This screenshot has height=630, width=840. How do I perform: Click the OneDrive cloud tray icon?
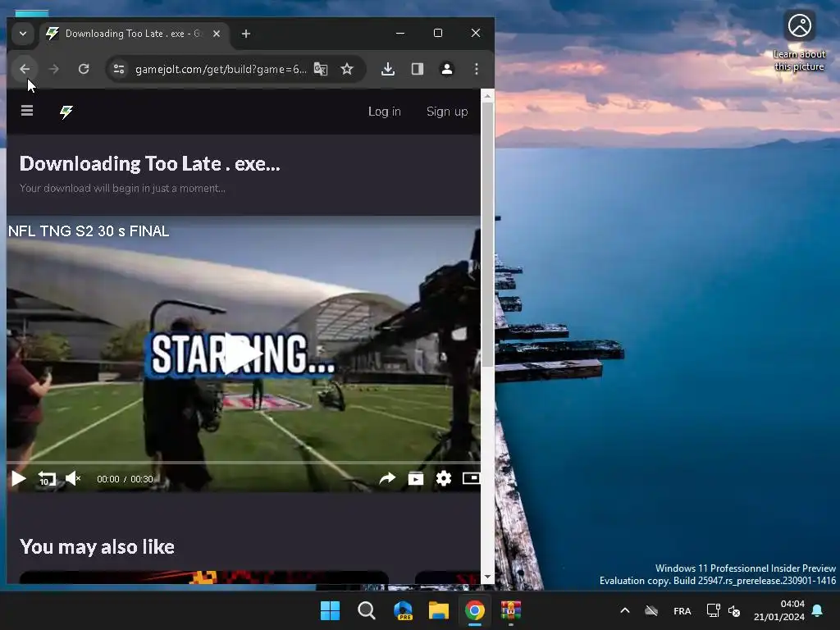pyautogui.click(x=651, y=610)
